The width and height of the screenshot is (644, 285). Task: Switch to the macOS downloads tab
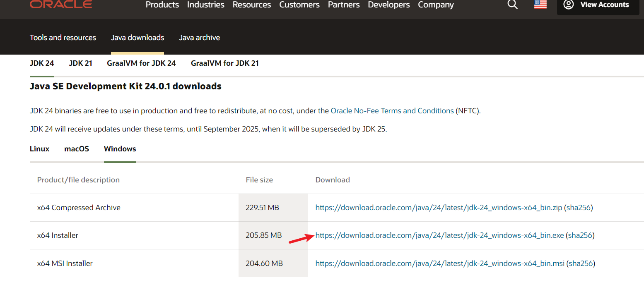click(77, 149)
